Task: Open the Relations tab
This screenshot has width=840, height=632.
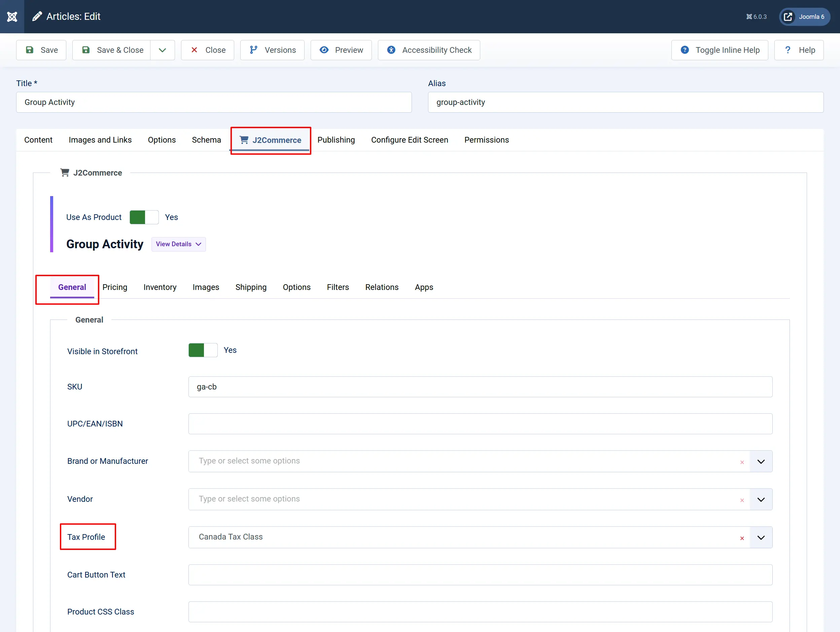Action: 382,287
